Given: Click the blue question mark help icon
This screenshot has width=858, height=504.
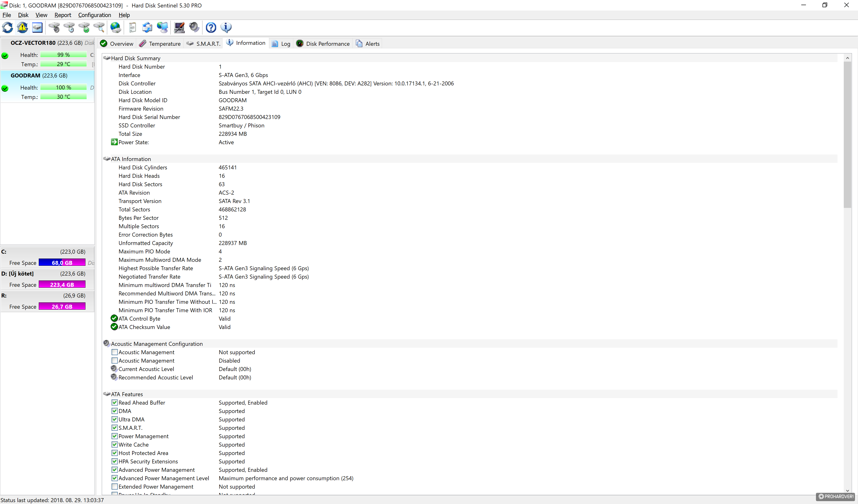Looking at the screenshot, I should click(211, 27).
